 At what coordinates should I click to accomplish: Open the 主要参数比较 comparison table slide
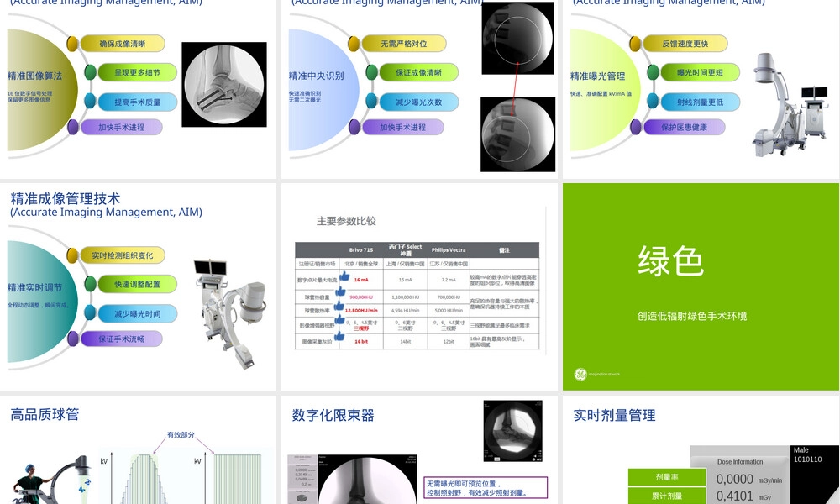click(x=419, y=286)
